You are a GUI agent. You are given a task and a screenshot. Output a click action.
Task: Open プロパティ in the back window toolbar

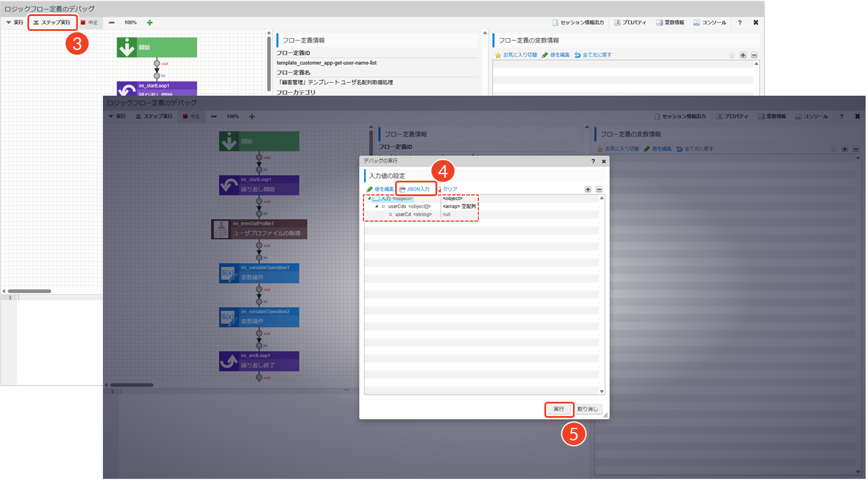630,23
